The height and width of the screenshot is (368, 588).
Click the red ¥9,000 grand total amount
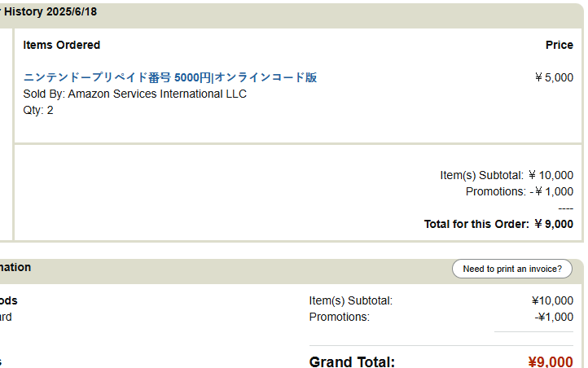click(x=551, y=362)
